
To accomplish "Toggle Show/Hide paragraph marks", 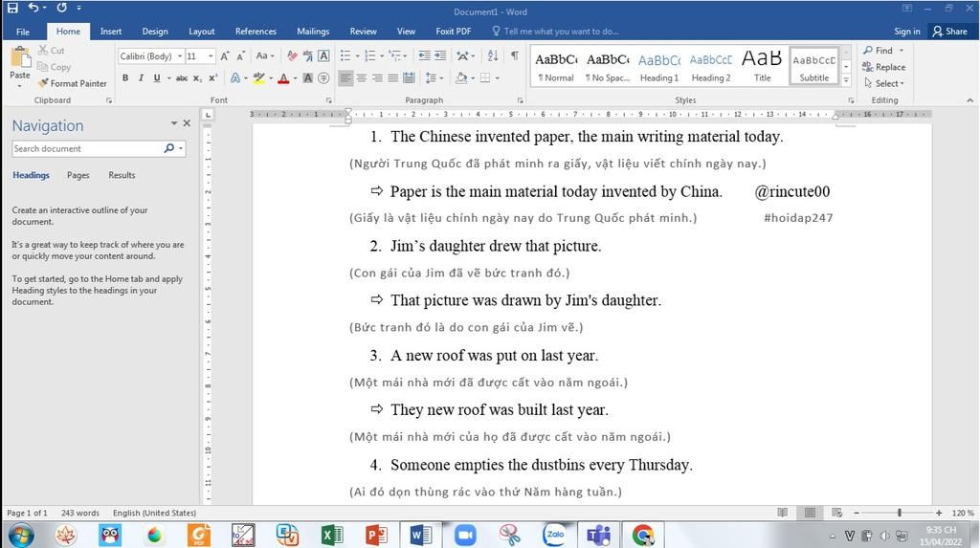I will 514,55.
